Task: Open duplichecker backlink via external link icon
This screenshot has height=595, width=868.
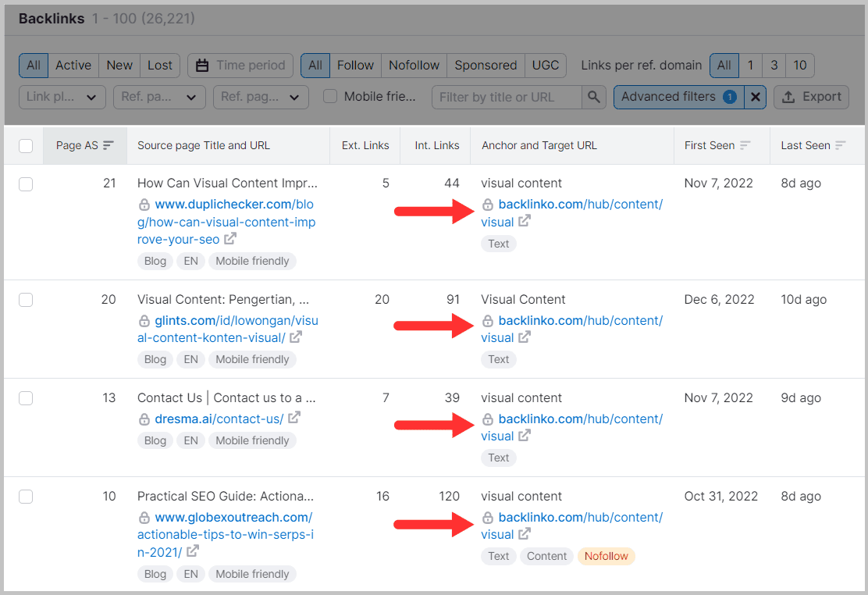Action: coord(229,239)
